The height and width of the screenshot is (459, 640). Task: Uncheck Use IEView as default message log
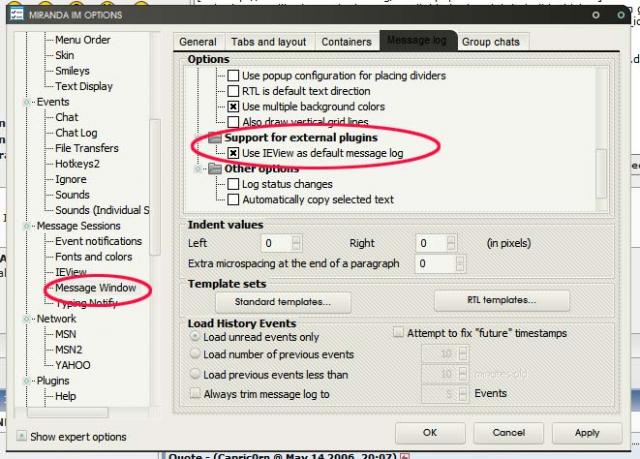(x=233, y=153)
